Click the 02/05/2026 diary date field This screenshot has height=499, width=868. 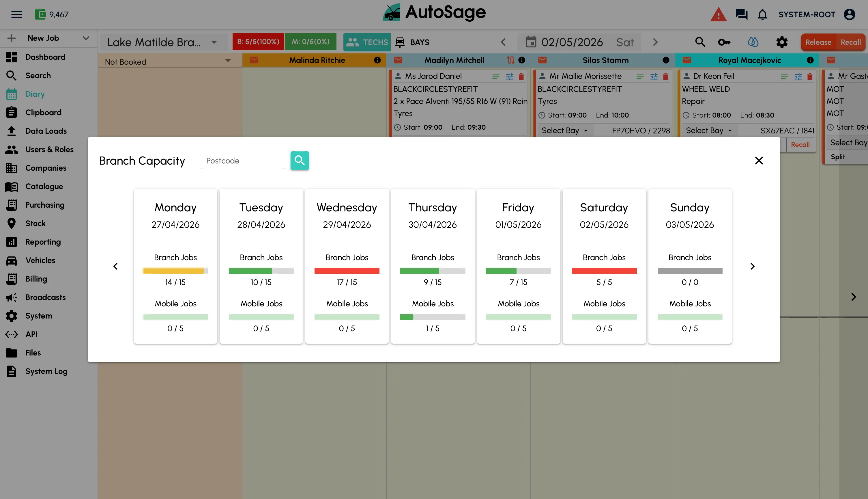pyautogui.click(x=572, y=42)
